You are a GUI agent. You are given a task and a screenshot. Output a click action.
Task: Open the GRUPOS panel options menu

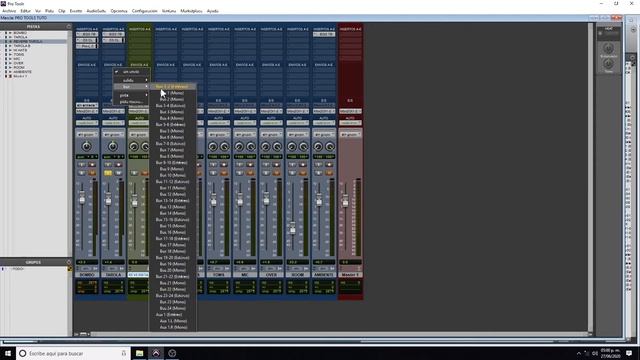pyautogui.click(x=69, y=262)
